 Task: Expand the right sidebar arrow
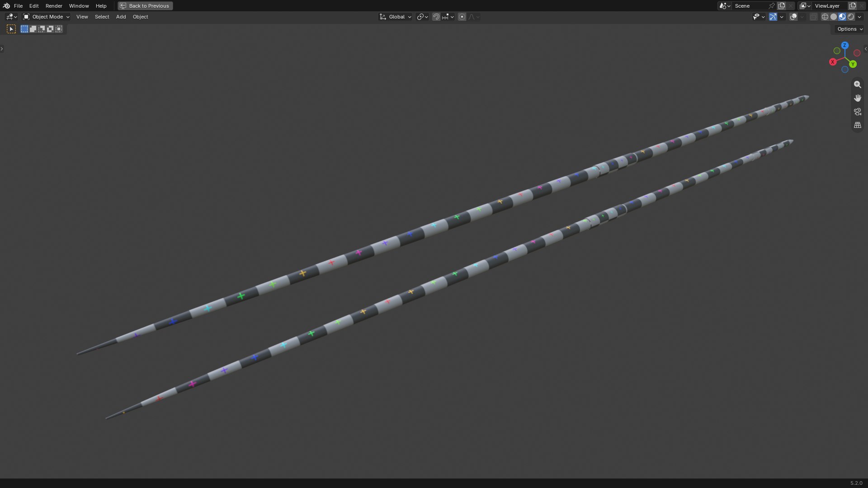point(865,49)
